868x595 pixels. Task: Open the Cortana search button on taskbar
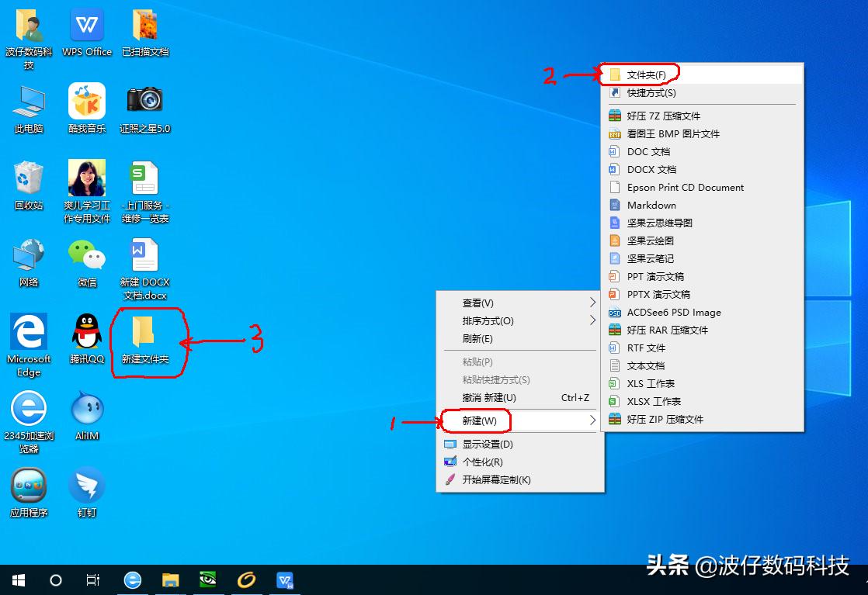pos(55,579)
